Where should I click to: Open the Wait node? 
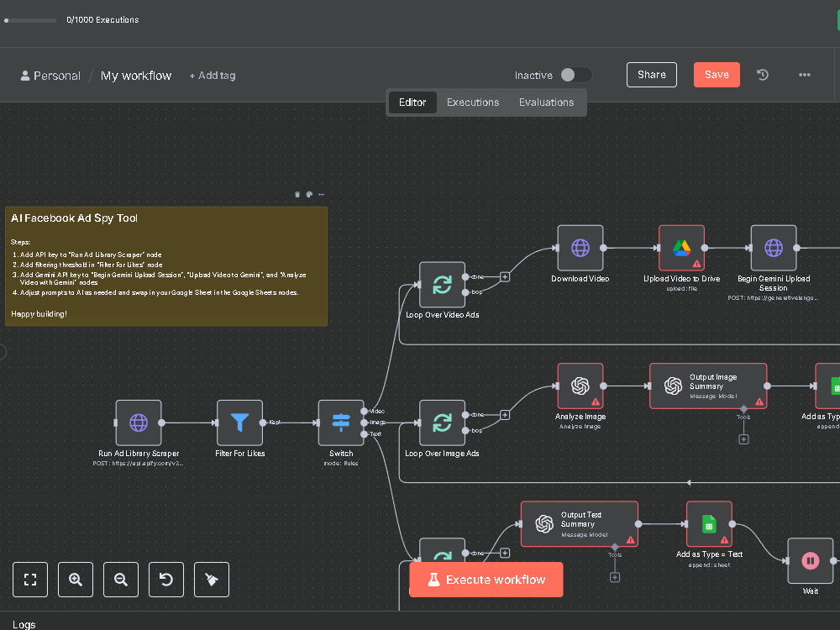click(810, 561)
